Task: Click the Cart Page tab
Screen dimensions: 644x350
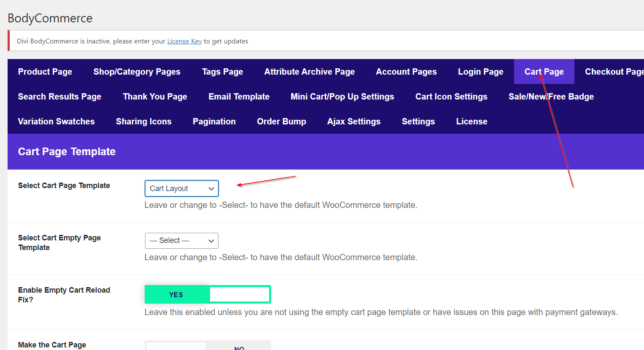Action: 544,72
